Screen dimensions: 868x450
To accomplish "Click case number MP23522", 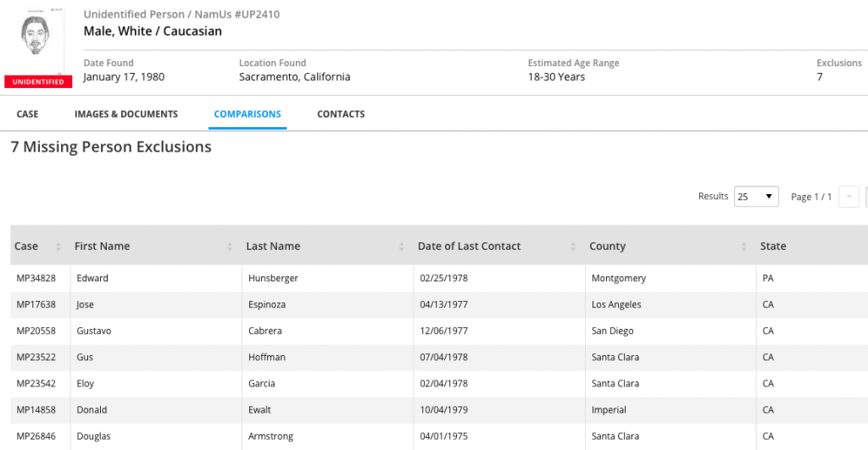I will pos(36,358).
